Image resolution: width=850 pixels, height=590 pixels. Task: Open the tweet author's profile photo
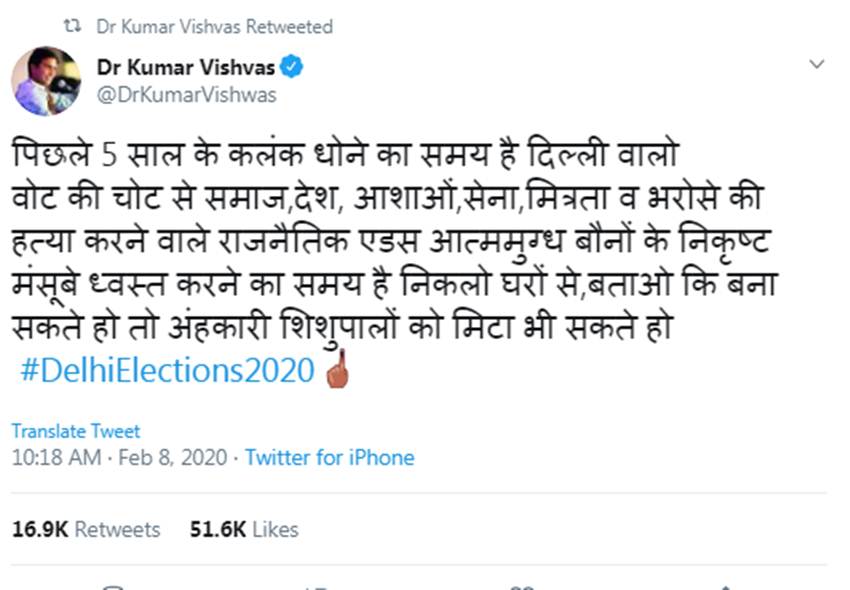pyautogui.click(x=46, y=80)
